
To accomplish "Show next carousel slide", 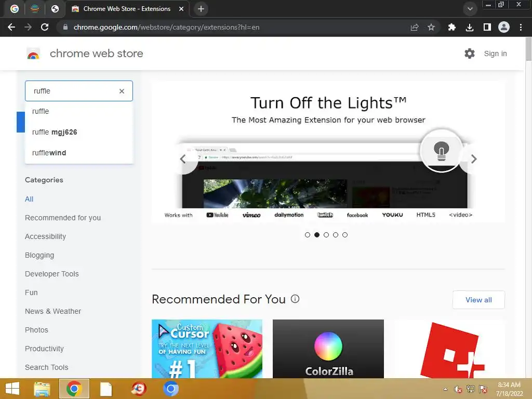I will point(474,159).
